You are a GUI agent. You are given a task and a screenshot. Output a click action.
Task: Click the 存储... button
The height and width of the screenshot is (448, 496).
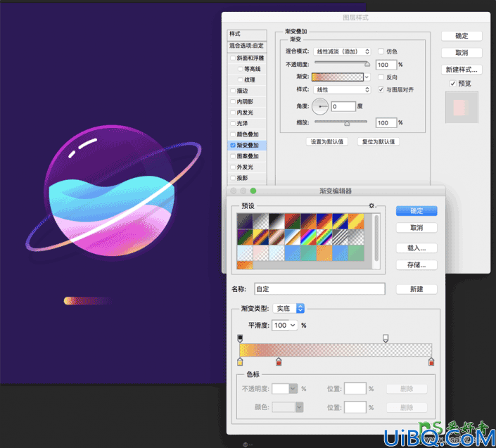pos(416,265)
